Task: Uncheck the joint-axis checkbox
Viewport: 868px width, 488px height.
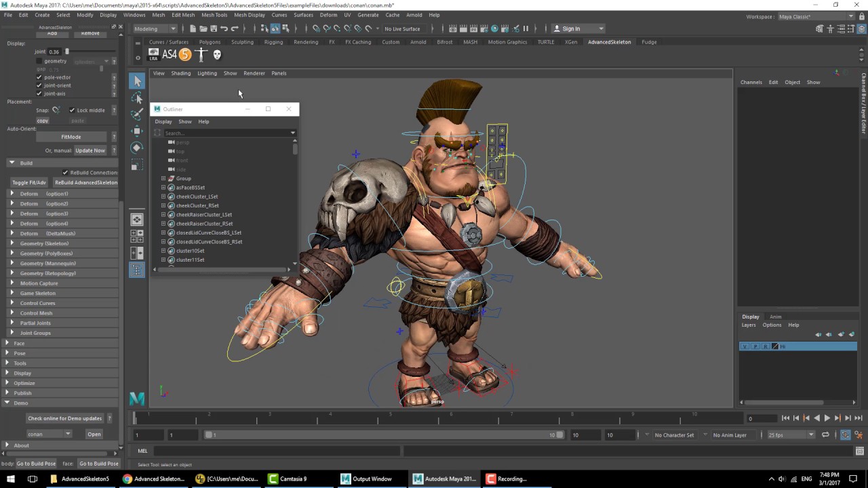Action: point(39,94)
